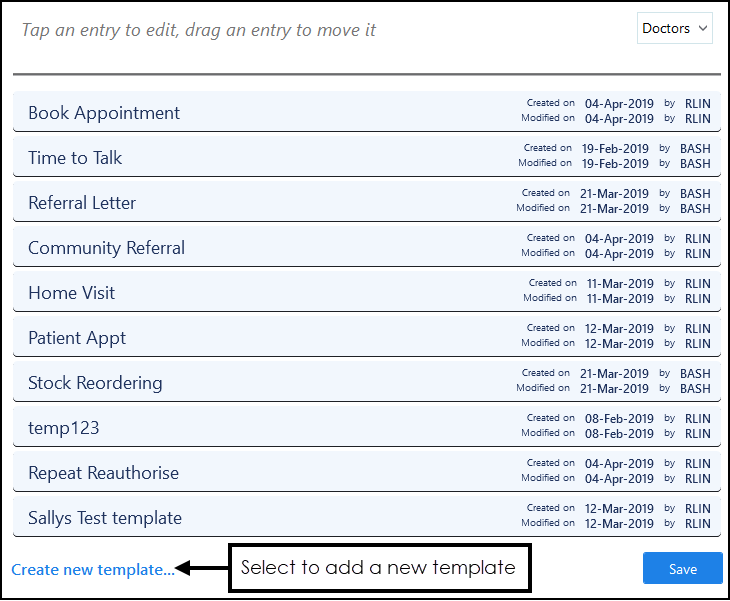
Task: Click Stock Reordering's modified date 21-Mar-2019
Action: click(x=615, y=389)
